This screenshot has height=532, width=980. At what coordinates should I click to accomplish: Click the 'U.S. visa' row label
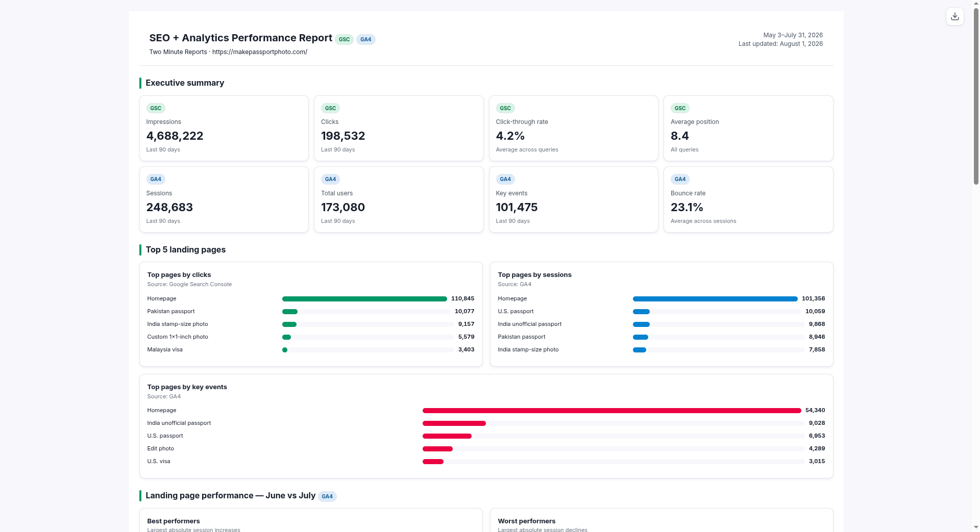pos(159,462)
